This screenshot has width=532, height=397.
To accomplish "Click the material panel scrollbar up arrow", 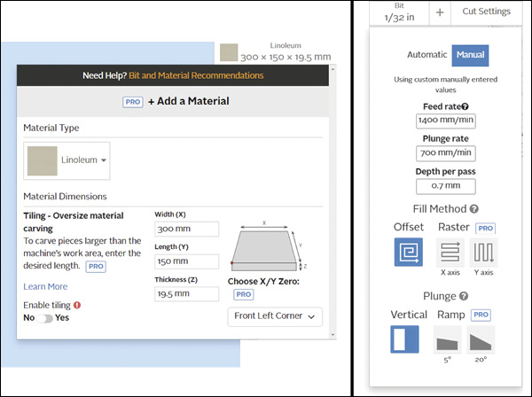I will pos(332,69).
